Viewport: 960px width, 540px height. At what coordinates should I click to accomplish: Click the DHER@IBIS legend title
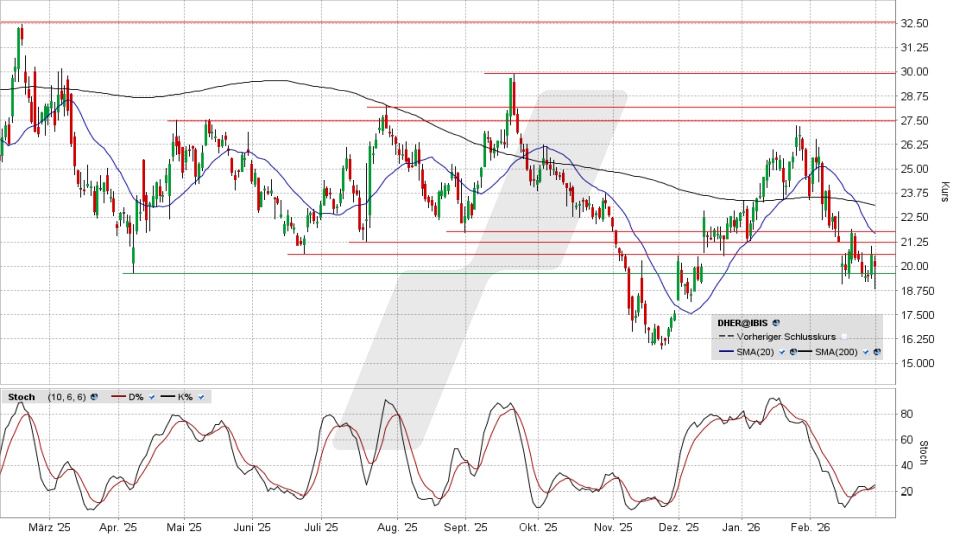click(743, 324)
